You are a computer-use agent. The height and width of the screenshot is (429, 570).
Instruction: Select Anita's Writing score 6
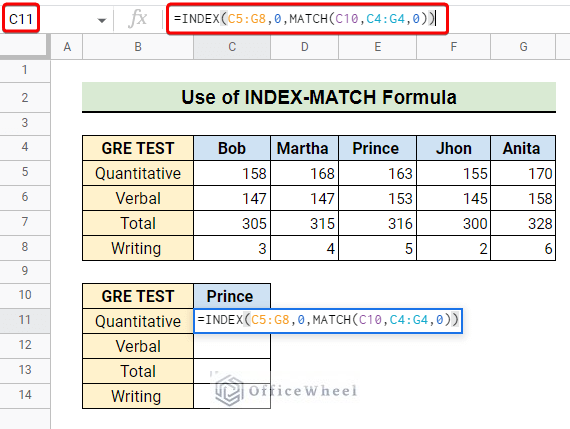(x=523, y=248)
